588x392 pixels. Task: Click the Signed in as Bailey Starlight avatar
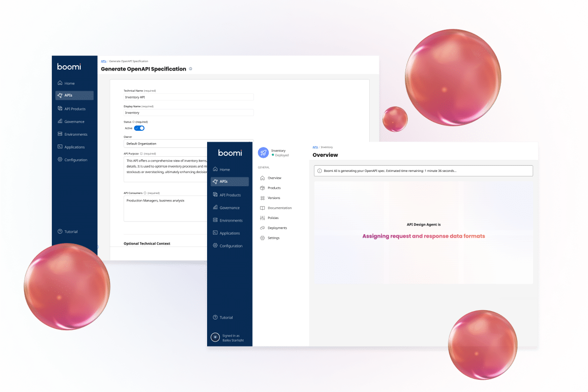click(215, 338)
